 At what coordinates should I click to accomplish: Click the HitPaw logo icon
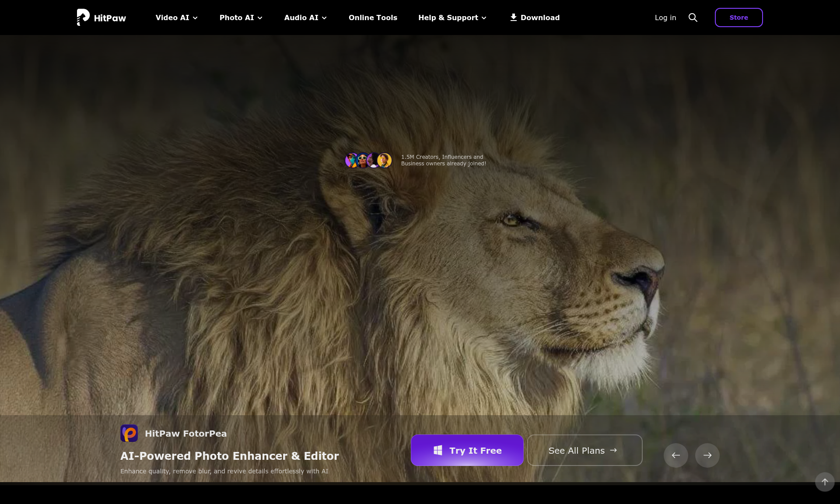[x=83, y=17]
